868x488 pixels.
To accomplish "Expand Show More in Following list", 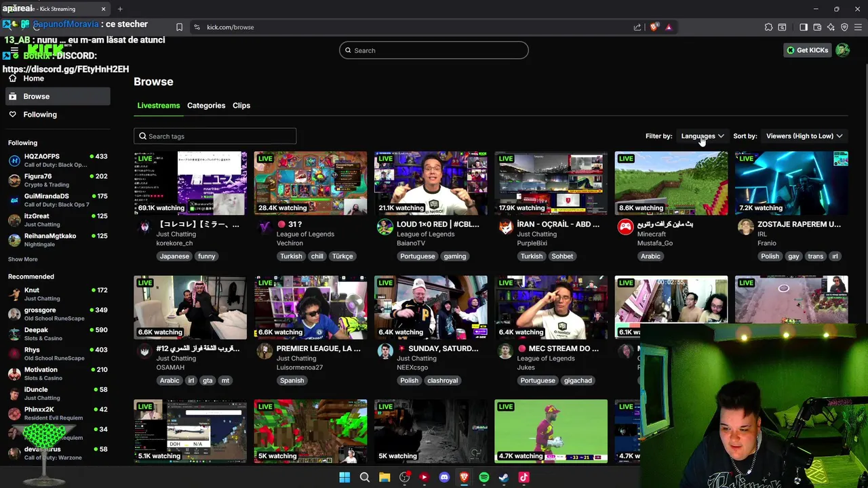I will (x=22, y=259).
